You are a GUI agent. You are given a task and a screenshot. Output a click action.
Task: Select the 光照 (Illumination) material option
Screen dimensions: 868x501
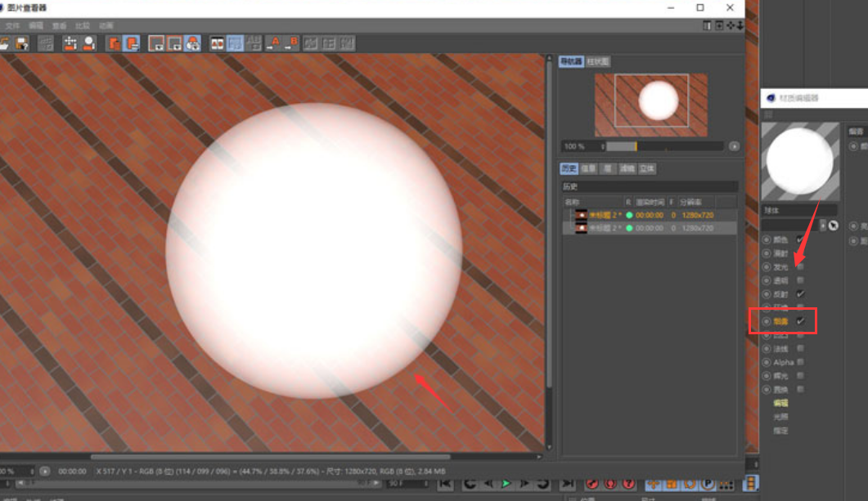coord(780,417)
